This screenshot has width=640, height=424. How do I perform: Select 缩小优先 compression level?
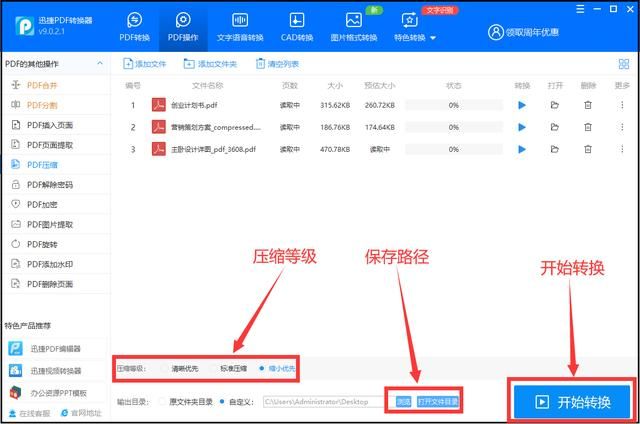277,369
